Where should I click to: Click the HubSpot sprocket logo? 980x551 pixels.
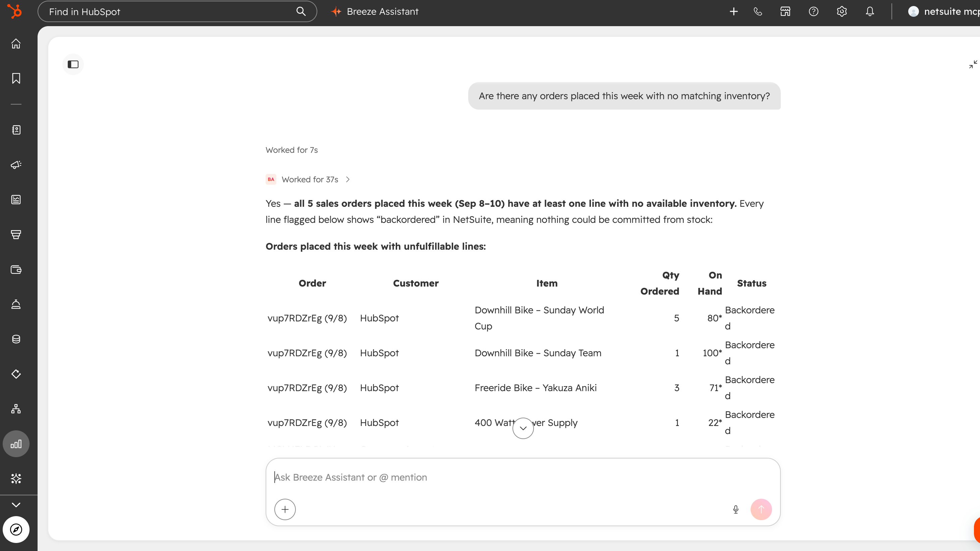point(15,11)
